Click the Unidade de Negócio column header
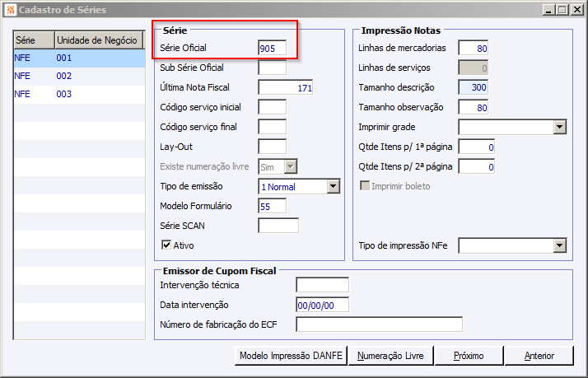588x378 pixels. [98, 40]
